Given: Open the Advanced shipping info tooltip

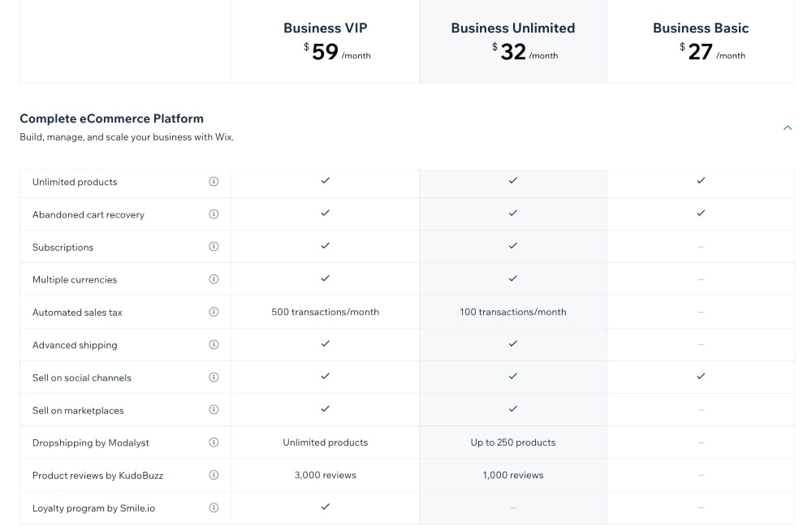Looking at the screenshot, I should [x=214, y=344].
